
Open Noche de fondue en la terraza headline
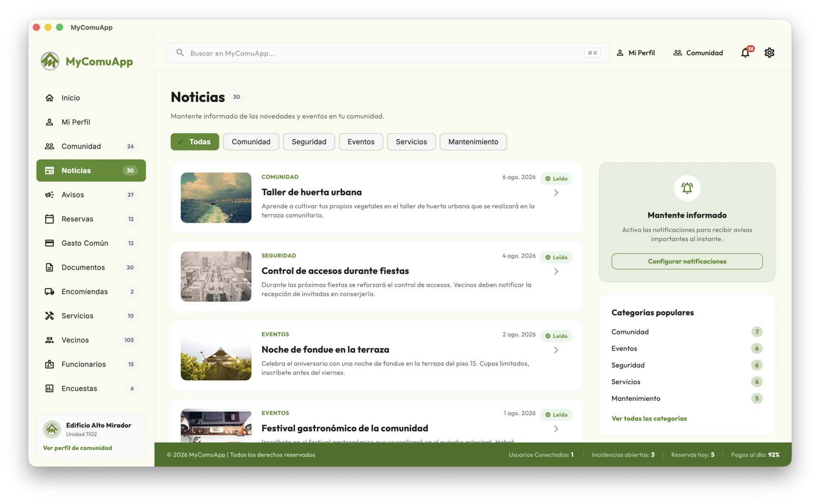[325, 350]
